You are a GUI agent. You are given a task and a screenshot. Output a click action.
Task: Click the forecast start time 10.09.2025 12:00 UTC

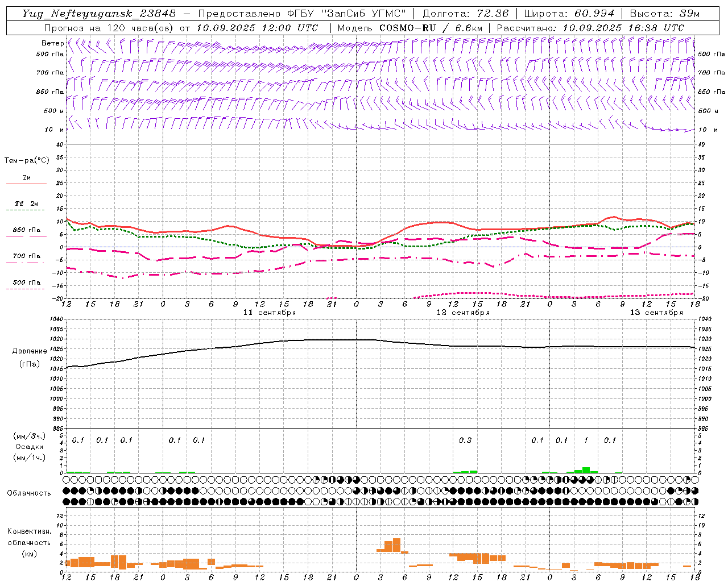coord(257,28)
